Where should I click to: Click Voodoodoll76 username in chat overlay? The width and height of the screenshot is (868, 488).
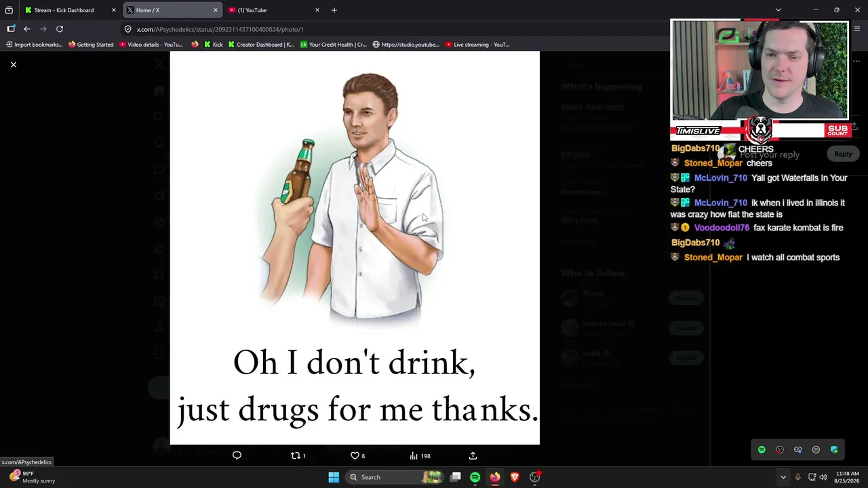[x=722, y=228]
